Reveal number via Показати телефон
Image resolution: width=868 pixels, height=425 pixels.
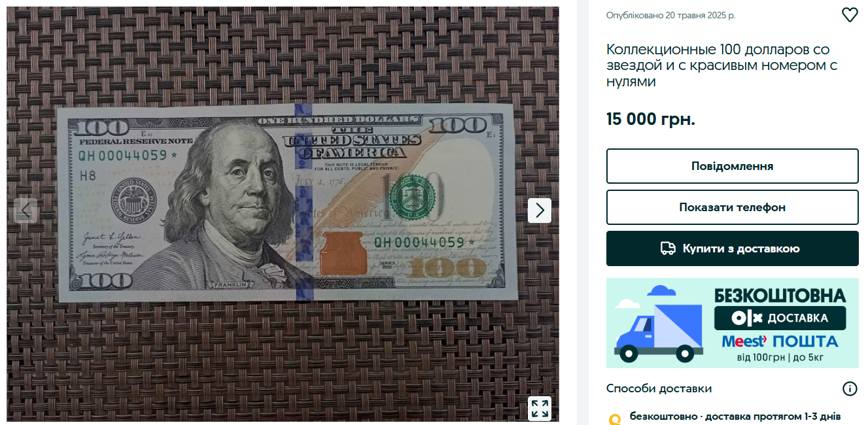pos(733,207)
